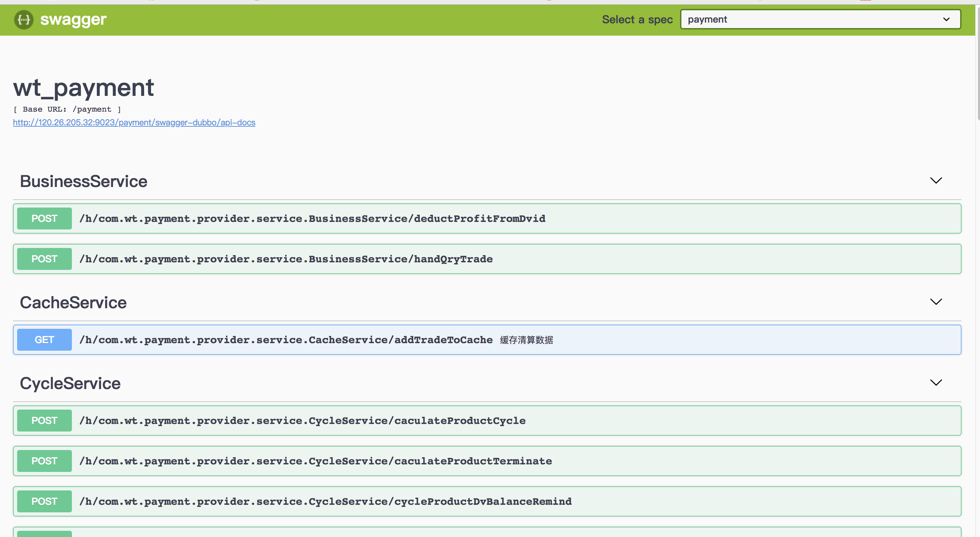
Task: Expand the caculateProductCycle endpoint path
Action: (x=302, y=421)
